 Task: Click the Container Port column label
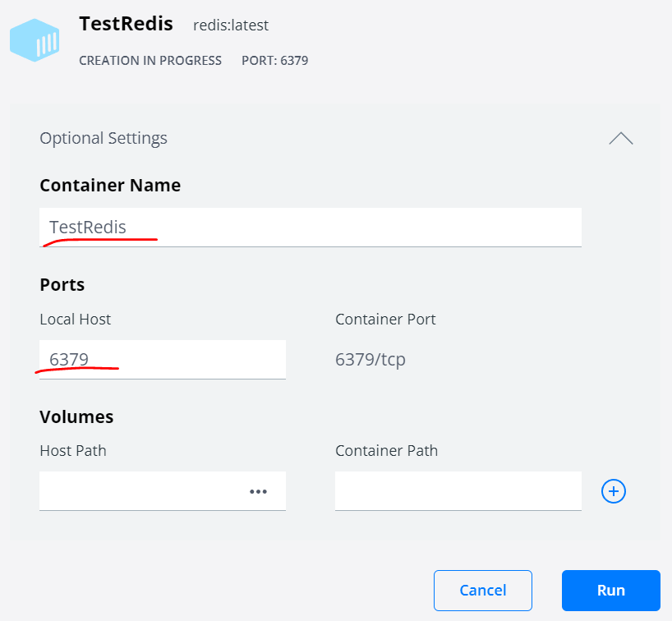click(385, 319)
